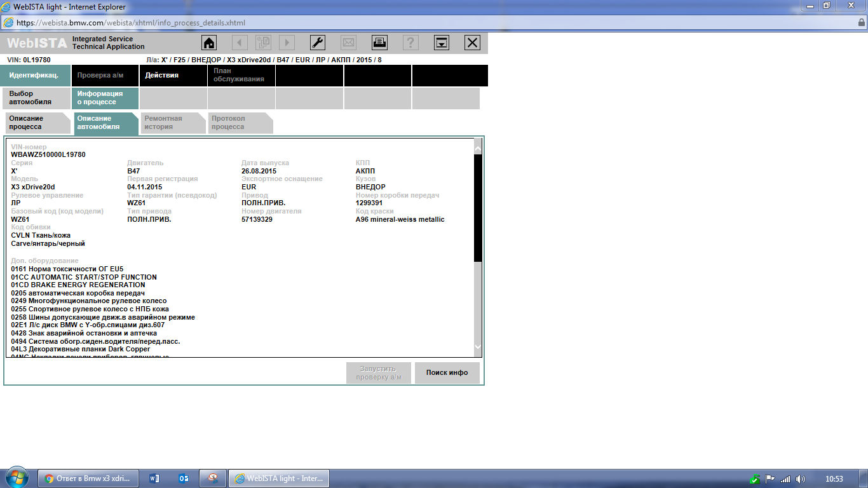The height and width of the screenshot is (488, 868).
Task: Click option 0494 Система обогр.сиден.
Action: pos(95,341)
